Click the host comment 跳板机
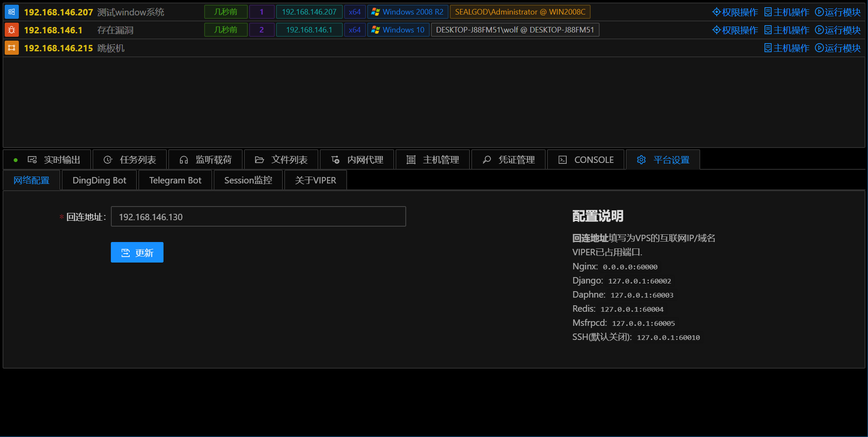Screen dimensions: 868x437 point(111,48)
